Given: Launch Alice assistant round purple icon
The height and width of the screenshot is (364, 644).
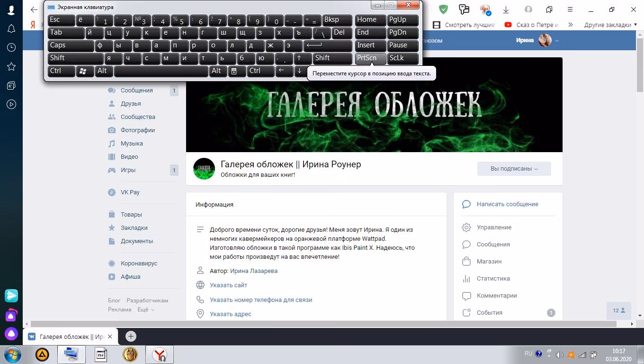Looking at the screenshot, I should (11, 333).
